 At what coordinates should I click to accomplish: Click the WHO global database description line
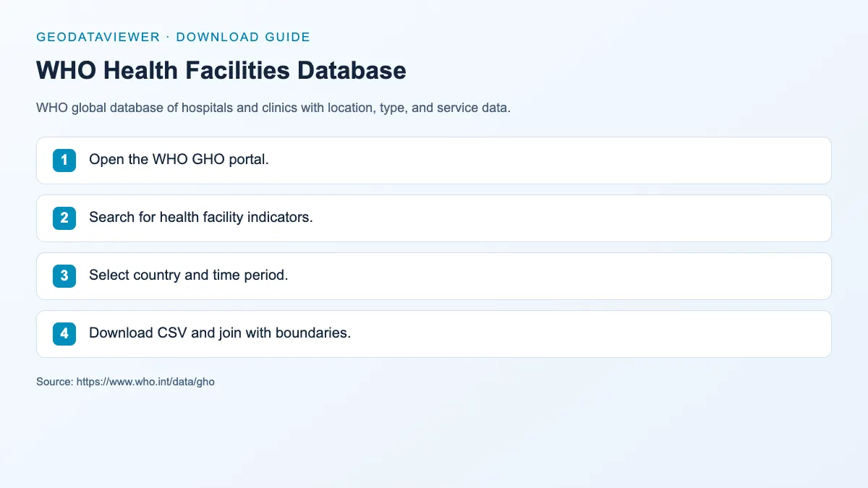273,108
